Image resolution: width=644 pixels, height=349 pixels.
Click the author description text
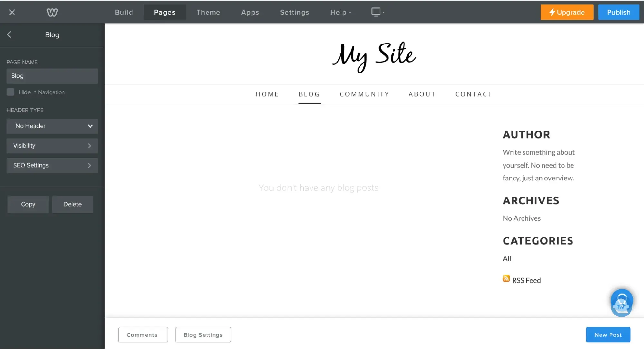tap(539, 165)
